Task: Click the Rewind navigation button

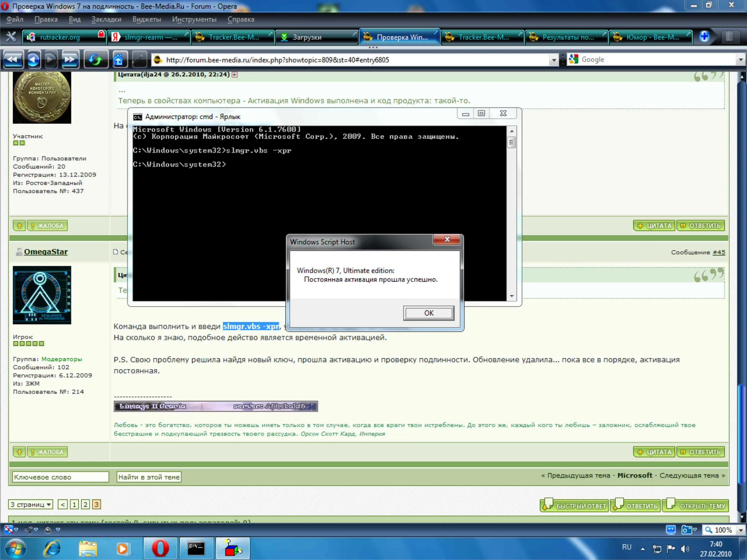Action: point(13,59)
